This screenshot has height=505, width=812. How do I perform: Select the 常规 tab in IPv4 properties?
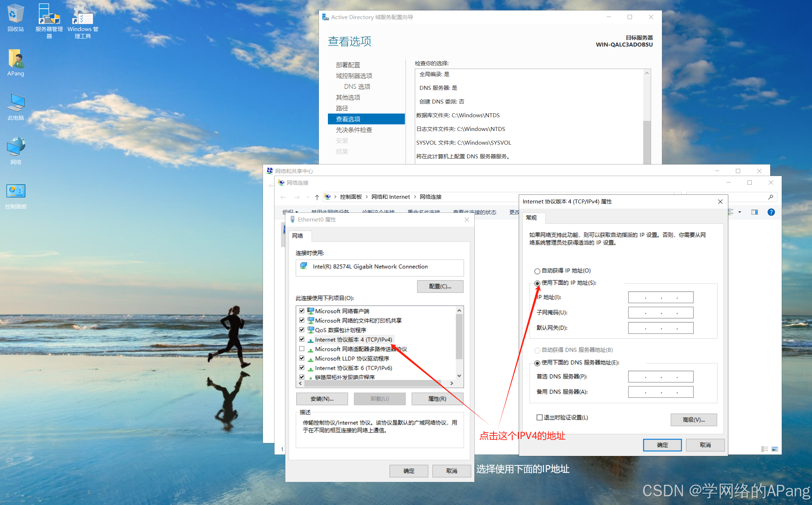(531, 218)
